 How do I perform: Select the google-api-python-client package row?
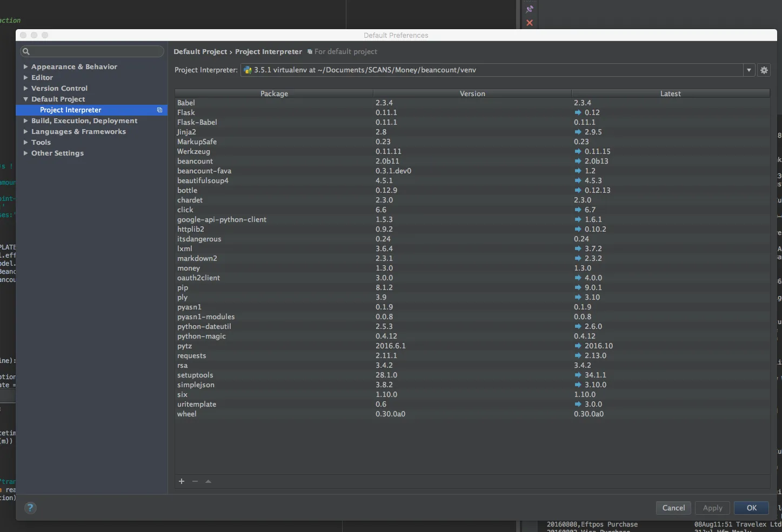(x=472, y=219)
